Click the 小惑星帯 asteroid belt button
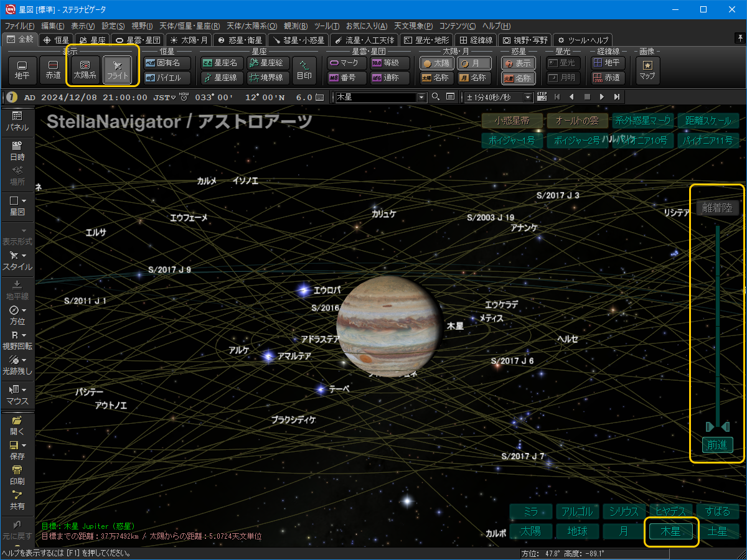Viewport: 747px width, 560px height. coord(512,121)
